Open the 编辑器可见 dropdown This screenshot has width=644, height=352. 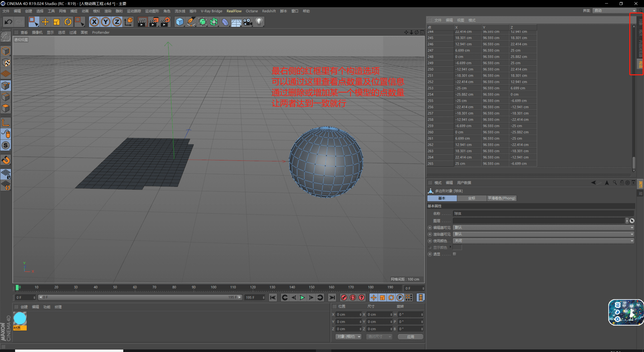click(x=543, y=228)
